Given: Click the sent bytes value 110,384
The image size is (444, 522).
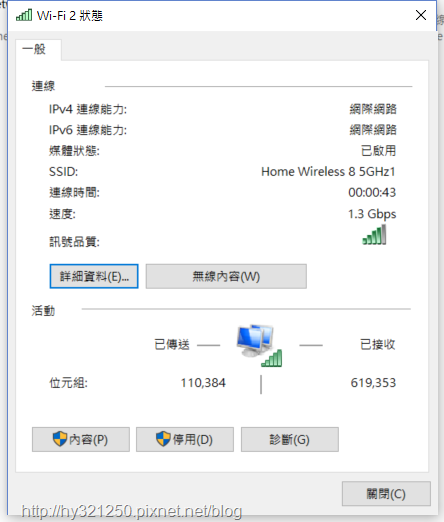Looking at the screenshot, I should [203, 383].
